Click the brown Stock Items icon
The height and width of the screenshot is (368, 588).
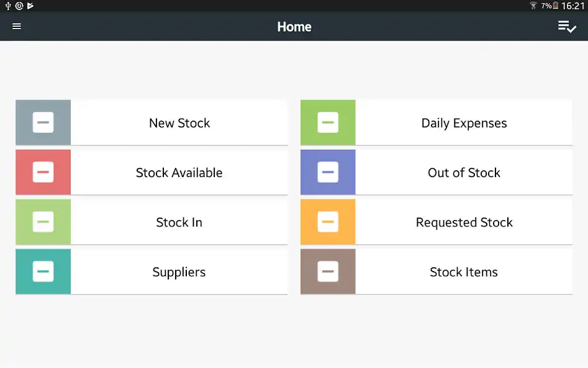pyautogui.click(x=328, y=272)
